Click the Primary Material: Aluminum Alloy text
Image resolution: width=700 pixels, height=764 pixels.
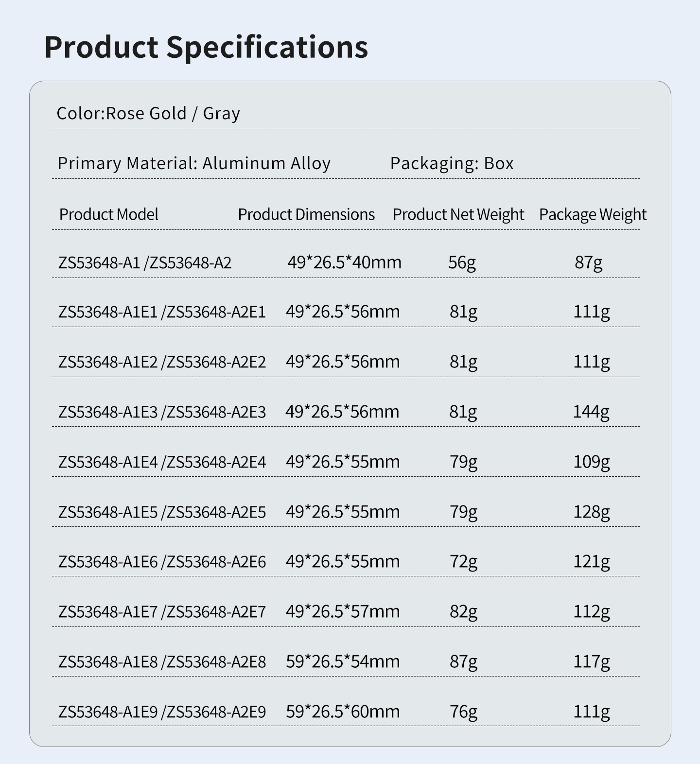point(194,163)
